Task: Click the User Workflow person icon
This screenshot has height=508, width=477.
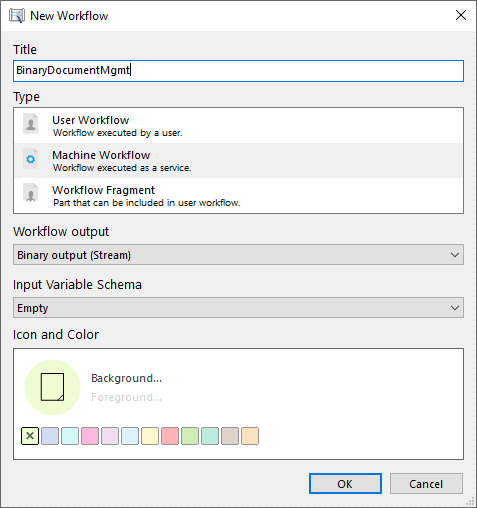Action: [31, 124]
